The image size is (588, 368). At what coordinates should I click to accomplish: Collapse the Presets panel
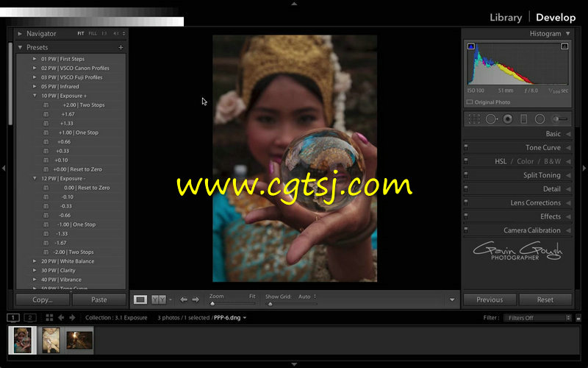point(20,47)
